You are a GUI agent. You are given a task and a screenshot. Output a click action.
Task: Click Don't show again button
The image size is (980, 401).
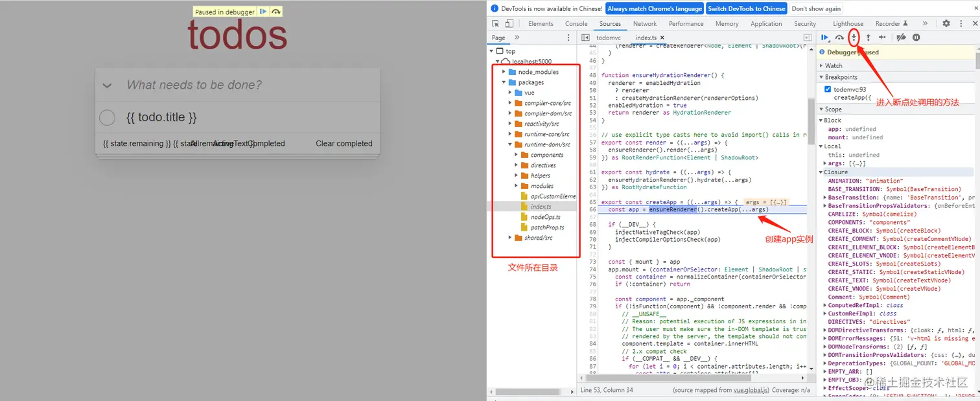816,8
